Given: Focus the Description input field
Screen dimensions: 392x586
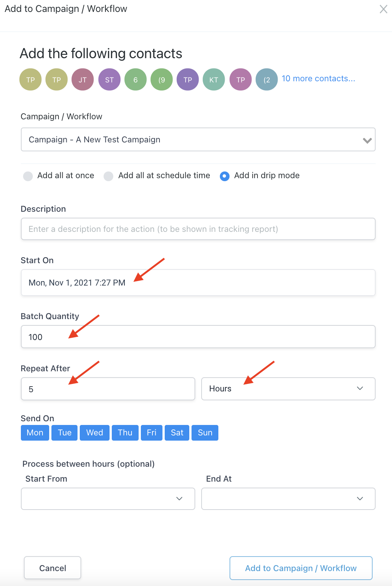Looking at the screenshot, I should (x=198, y=229).
